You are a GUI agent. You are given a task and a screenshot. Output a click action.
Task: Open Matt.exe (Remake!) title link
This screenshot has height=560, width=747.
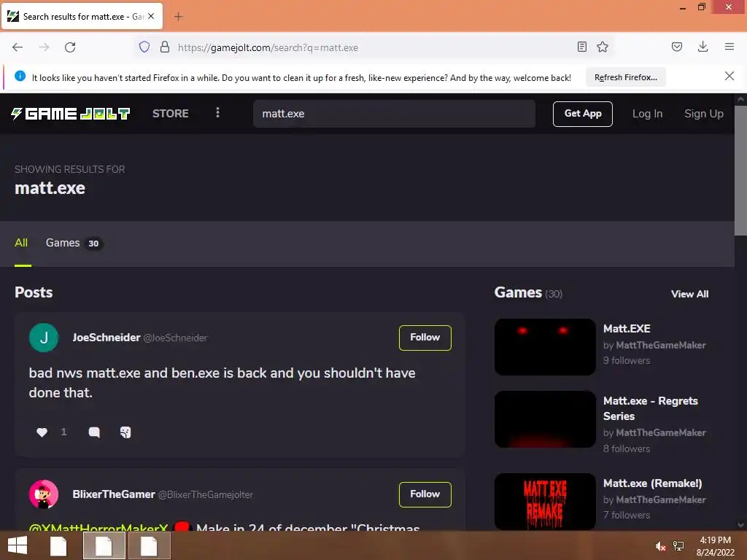pos(652,483)
